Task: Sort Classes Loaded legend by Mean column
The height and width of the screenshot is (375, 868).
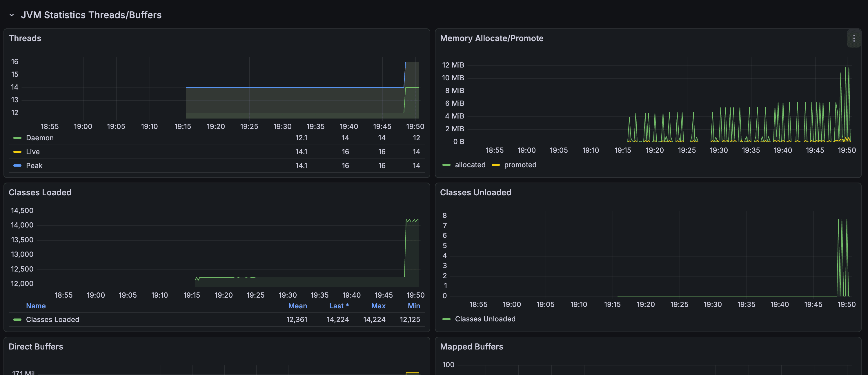Action: tap(297, 306)
